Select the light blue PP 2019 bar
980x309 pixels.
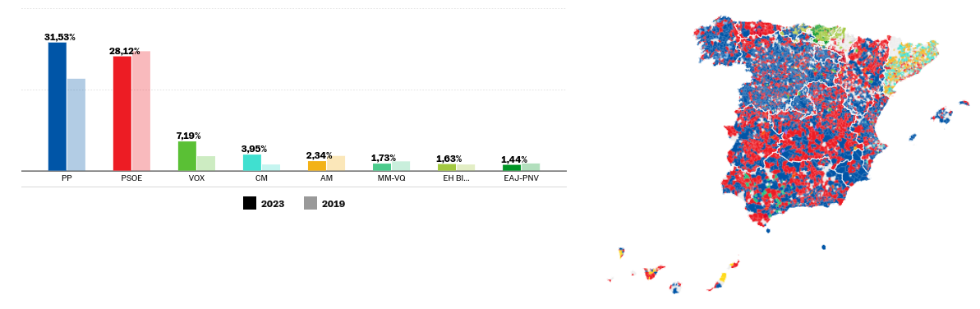[76, 124]
